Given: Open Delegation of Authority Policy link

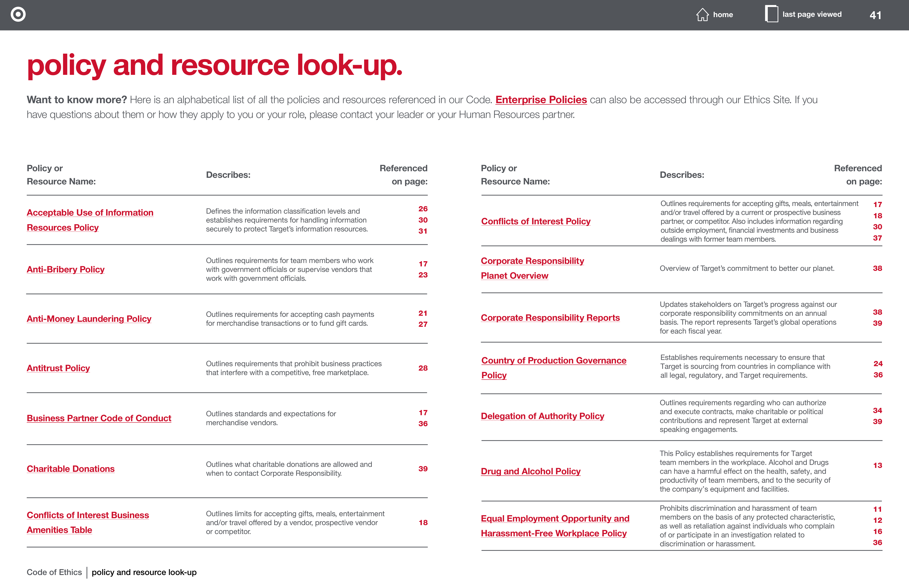Looking at the screenshot, I should coord(542,416).
